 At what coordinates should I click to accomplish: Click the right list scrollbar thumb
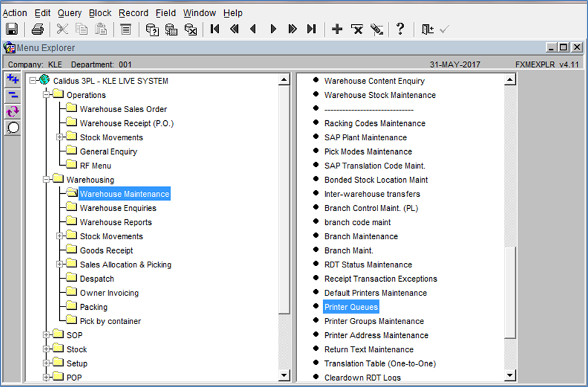point(510,293)
